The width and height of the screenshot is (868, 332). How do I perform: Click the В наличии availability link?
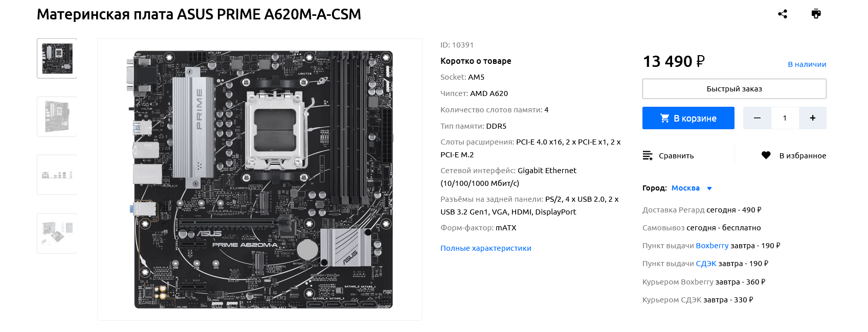[x=807, y=64]
